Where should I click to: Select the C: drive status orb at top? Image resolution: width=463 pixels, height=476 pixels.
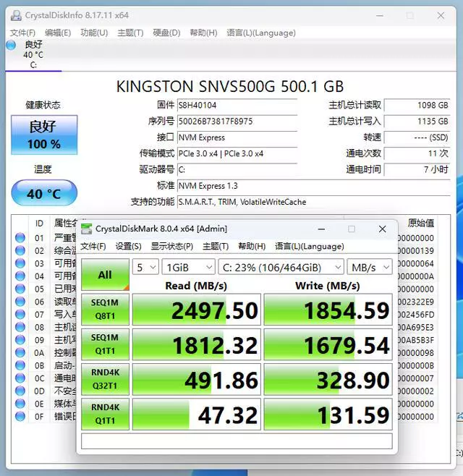click(x=11, y=46)
